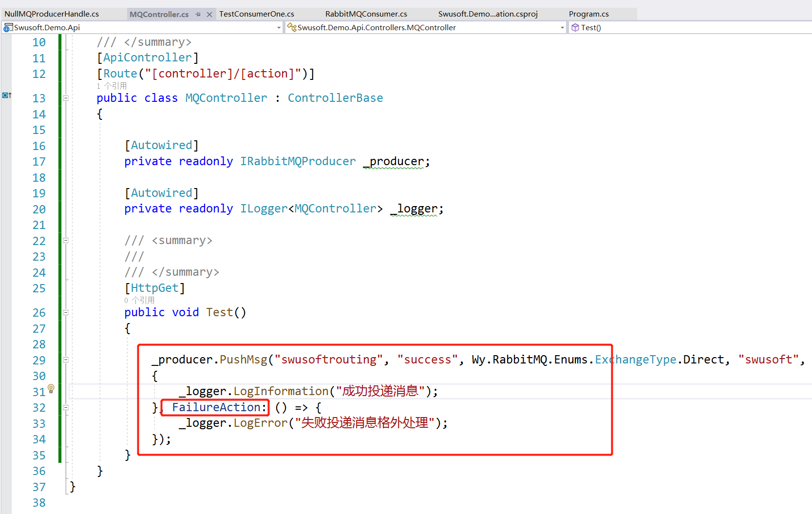Screen dimensions: 812x514
Task: Click the "success" string literal
Action: (x=428, y=360)
